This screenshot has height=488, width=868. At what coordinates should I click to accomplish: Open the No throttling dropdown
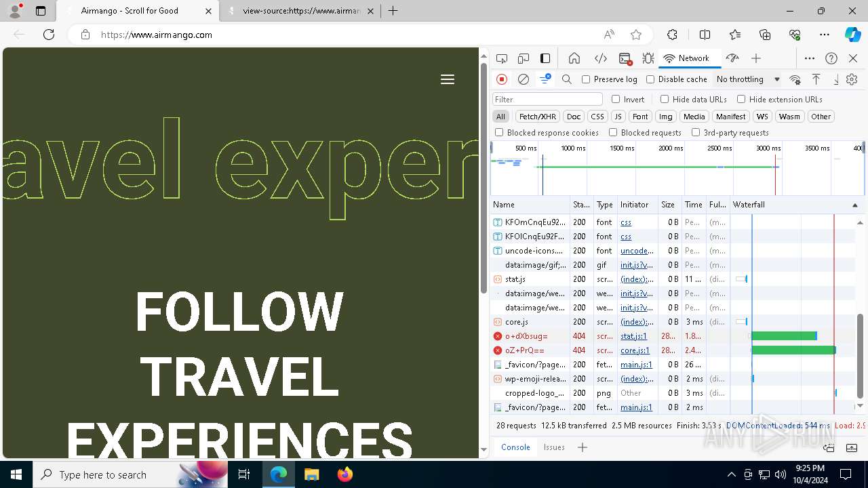pos(749,79)
